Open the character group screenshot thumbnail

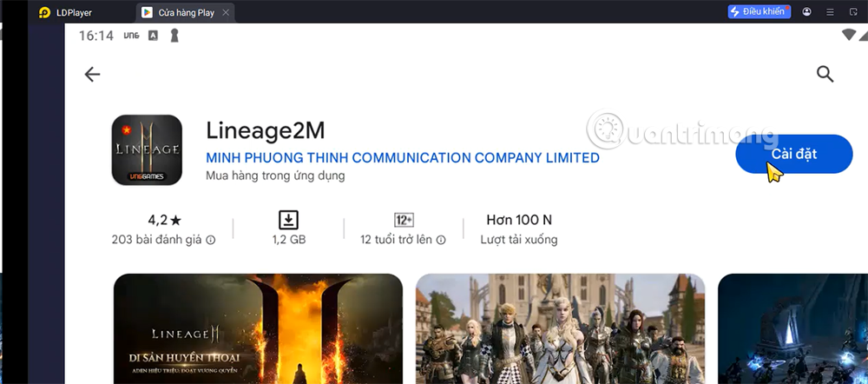560,328
